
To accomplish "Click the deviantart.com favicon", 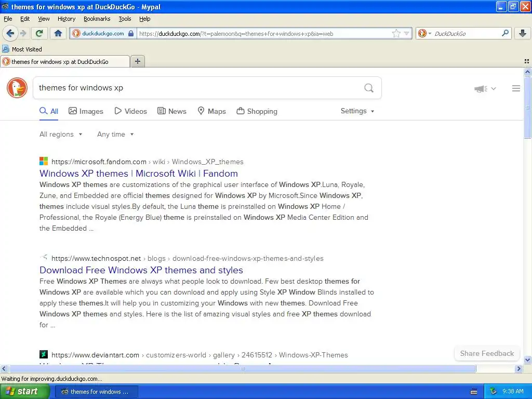I will [x=44, y=354].
